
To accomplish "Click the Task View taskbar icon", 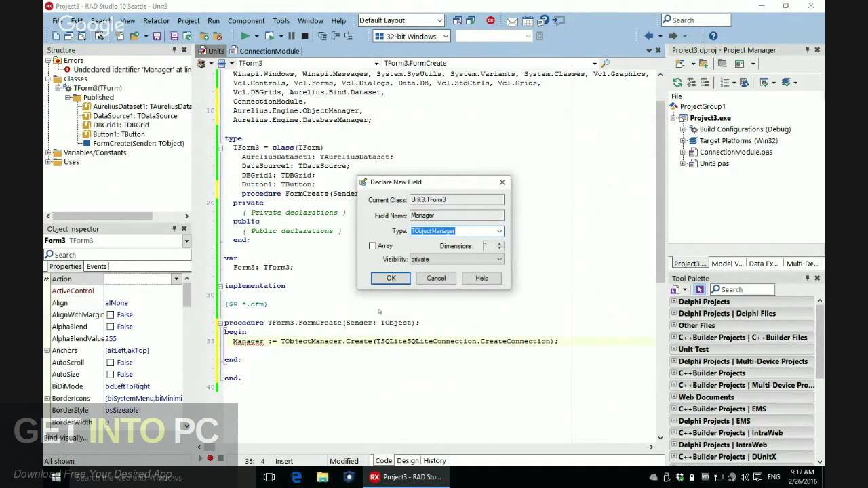I will (269, 476).
